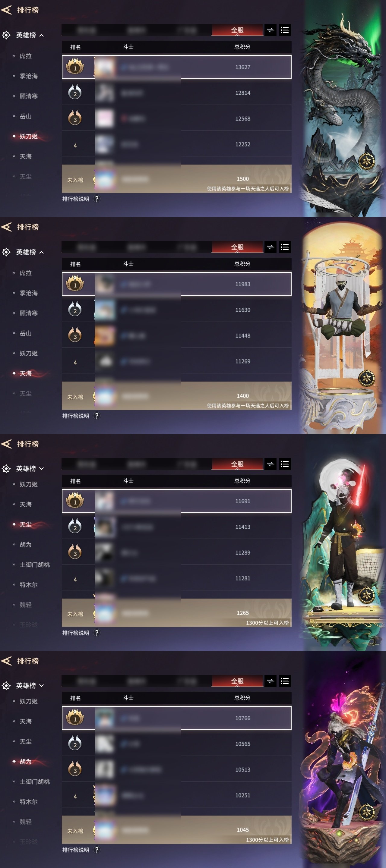Select the red-highlighted 胡为 hero entry
This screenshot has height=868, width=386.
[x=26, y=761]
